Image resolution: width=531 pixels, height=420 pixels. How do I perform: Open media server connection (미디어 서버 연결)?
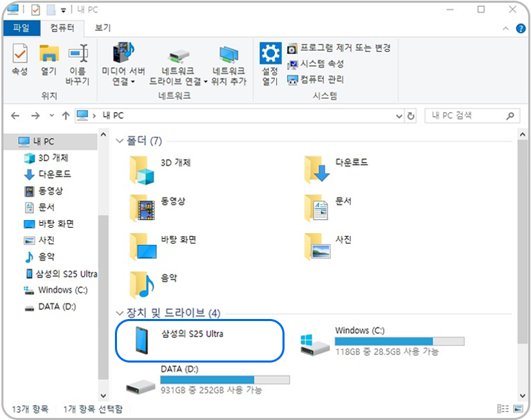point(124,64)
